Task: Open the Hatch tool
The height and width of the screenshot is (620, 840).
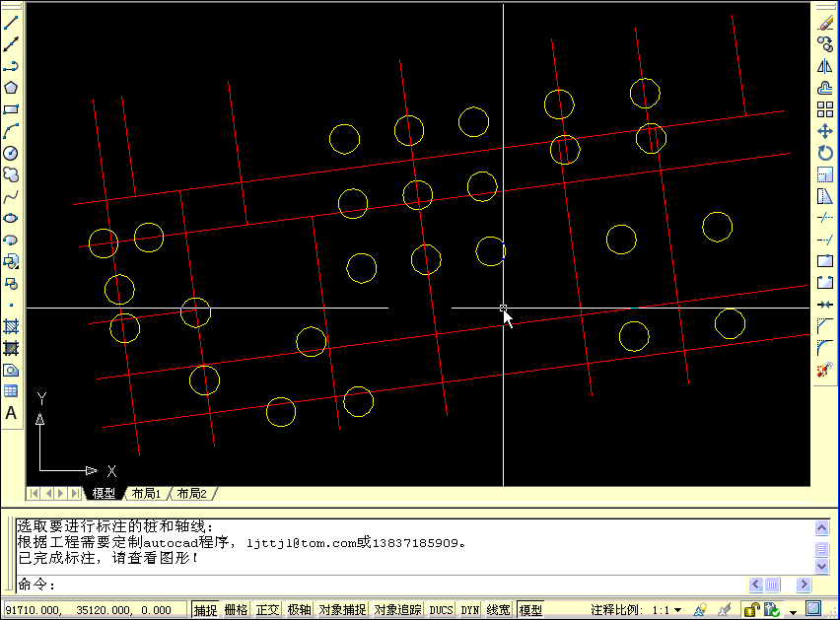Action: coord(11,326)
